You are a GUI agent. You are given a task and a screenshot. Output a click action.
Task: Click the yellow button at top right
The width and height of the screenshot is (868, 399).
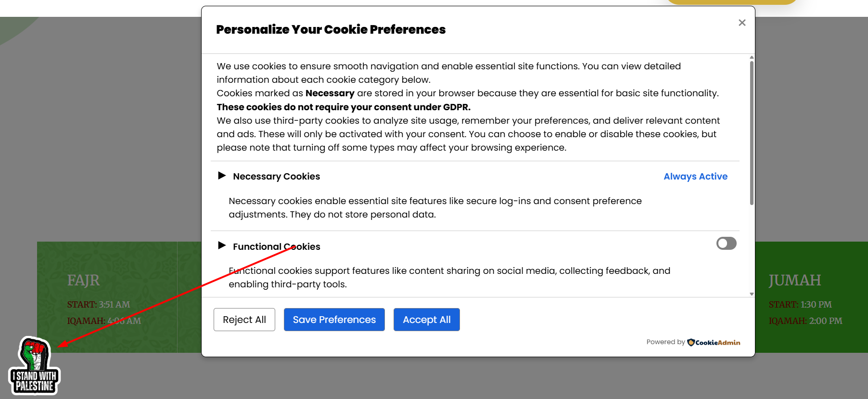tap(731, 2)
